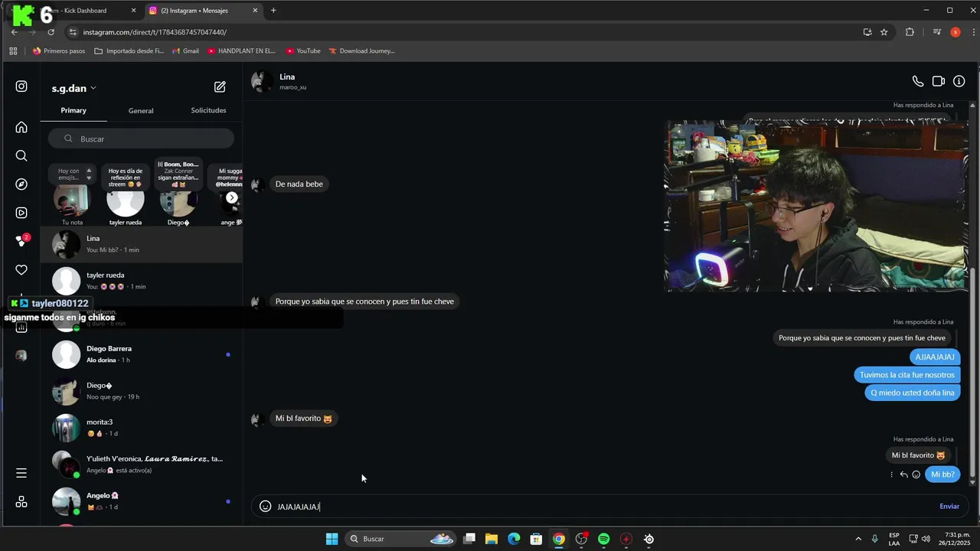Compose a new message with pencil icon

(x=220, y=87)
